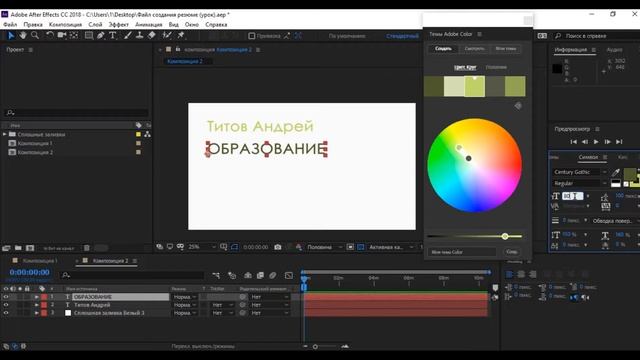Open the 25% magnification dropdown

click(202, 247)
